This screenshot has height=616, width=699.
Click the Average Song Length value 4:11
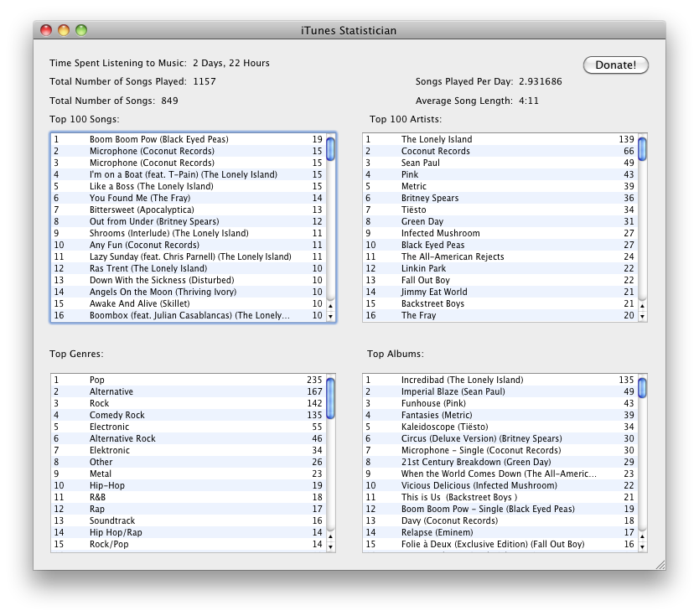pyautogui.click(x=529, y=101)
